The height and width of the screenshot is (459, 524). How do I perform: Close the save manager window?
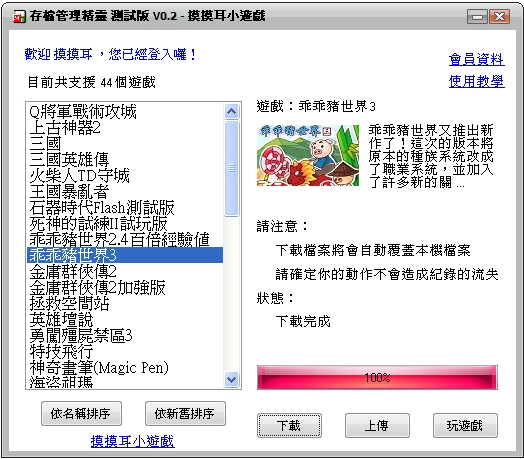[x=500, y=16]
